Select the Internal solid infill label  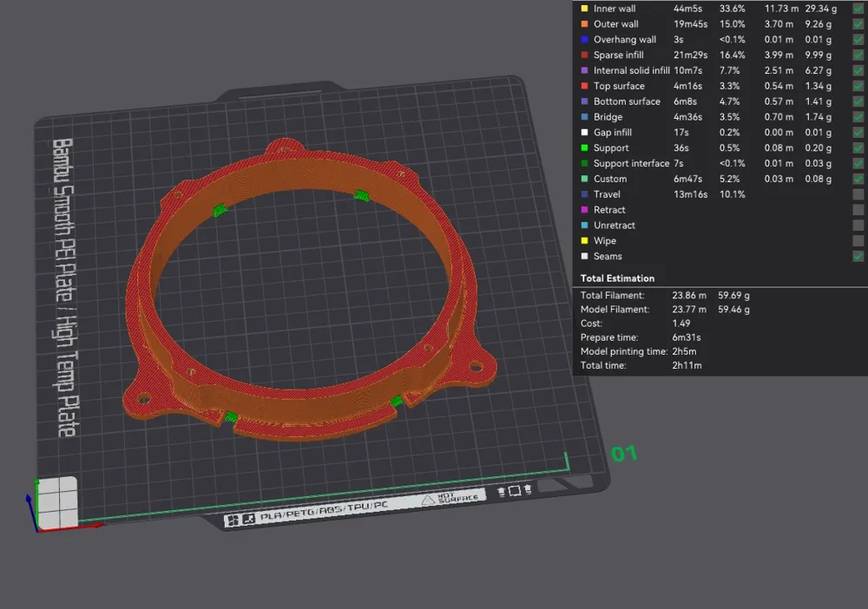click(631, 71)
